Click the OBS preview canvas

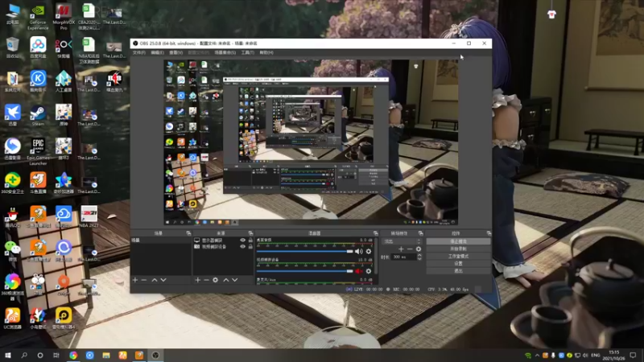pos(311,142)
